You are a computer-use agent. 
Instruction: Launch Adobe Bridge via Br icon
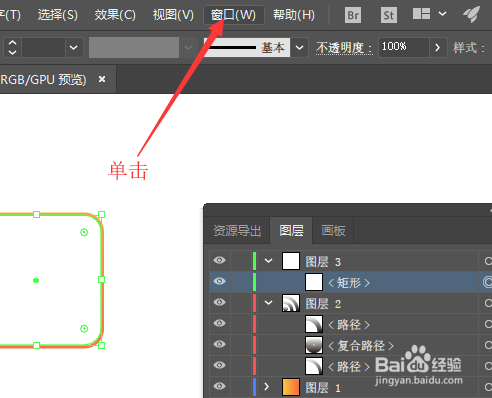(353, 15)
